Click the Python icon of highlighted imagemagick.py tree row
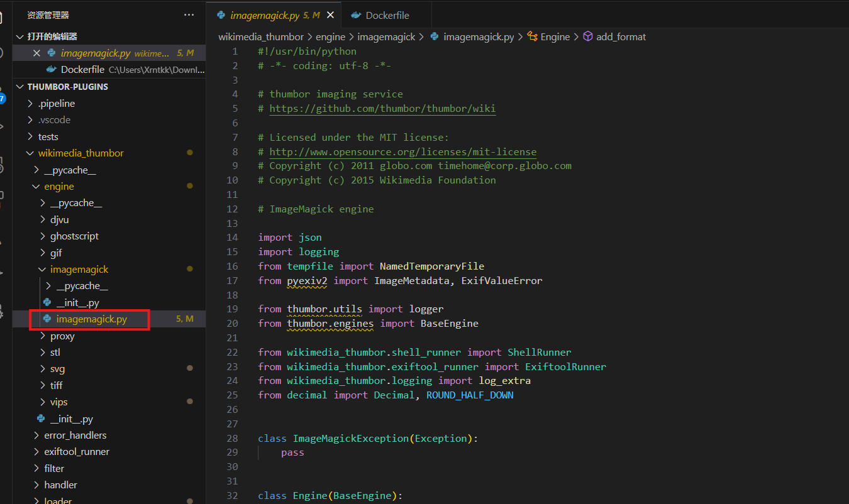Screen dimensions: 849x504 [47, 319]
